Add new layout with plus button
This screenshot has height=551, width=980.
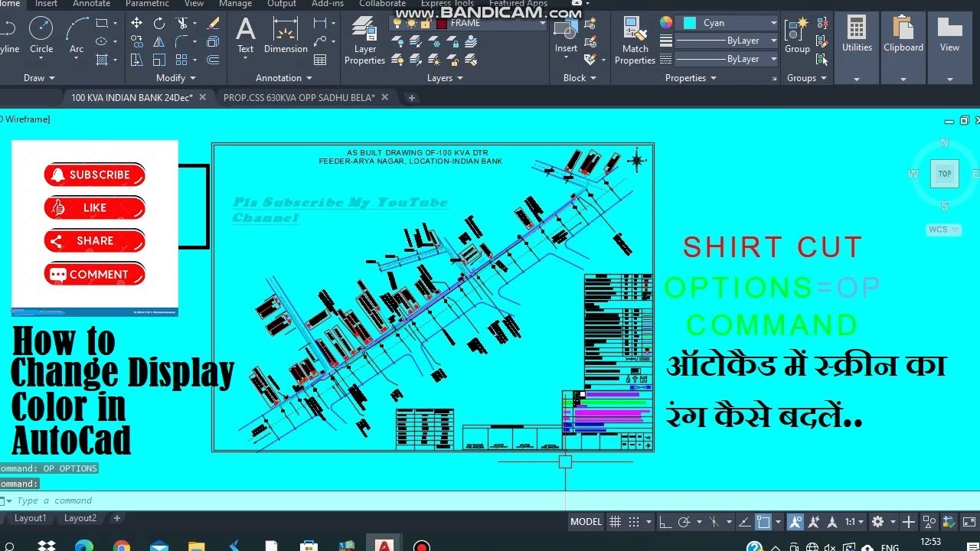coord(117,518)
